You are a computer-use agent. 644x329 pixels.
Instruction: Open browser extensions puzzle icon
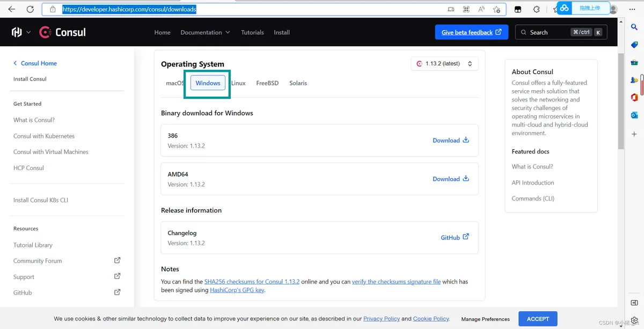536,9
